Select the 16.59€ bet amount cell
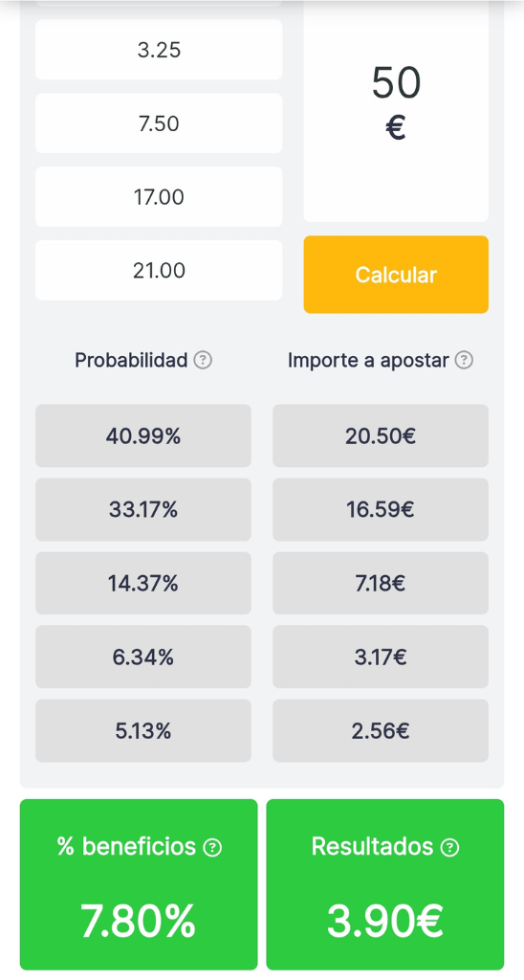The height and width of the screenshot is (980, 524). pyautogui.click(x=381, y=509)
